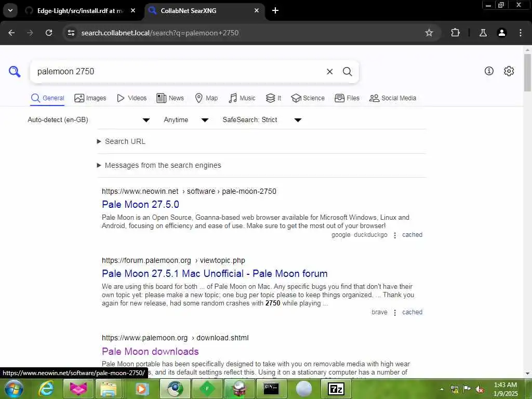
Task: Expand Messages from the search engines
Action: point(159,165)
